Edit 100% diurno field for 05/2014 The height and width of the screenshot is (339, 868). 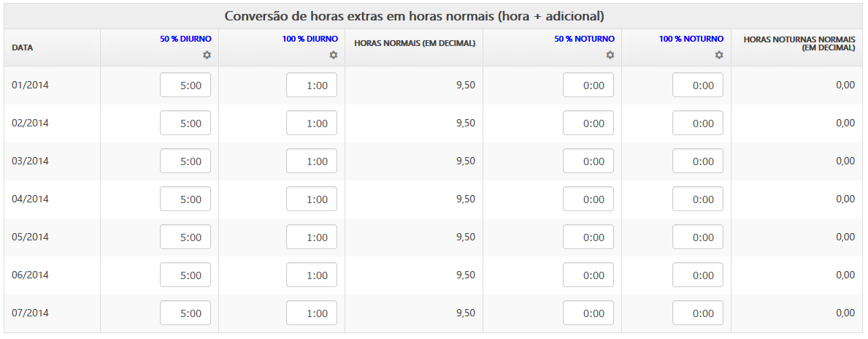pos(312,237)
